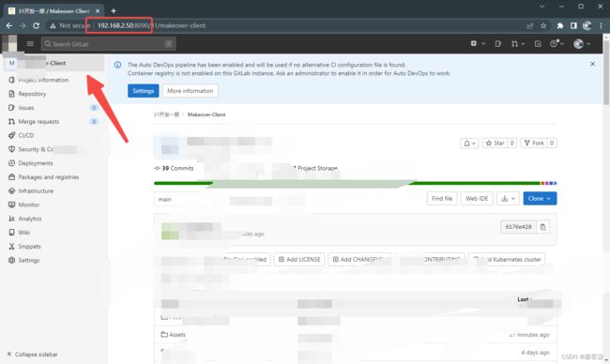Open the browser three-dot menu
This screenshot has height=364, width=610.
[601, 25]
